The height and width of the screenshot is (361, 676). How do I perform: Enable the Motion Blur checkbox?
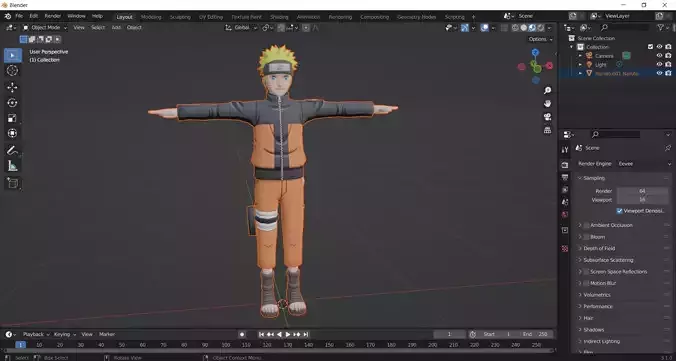click(586, 283)
